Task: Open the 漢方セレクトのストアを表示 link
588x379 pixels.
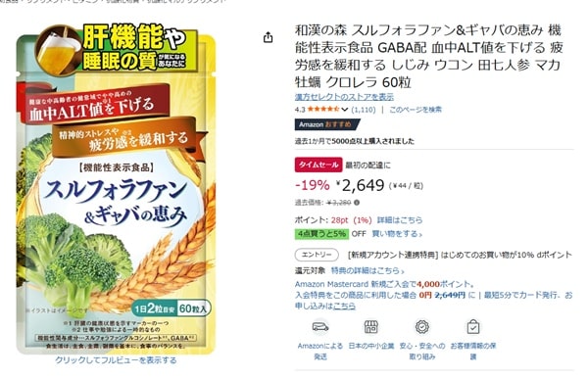Action: pos(344,97)
